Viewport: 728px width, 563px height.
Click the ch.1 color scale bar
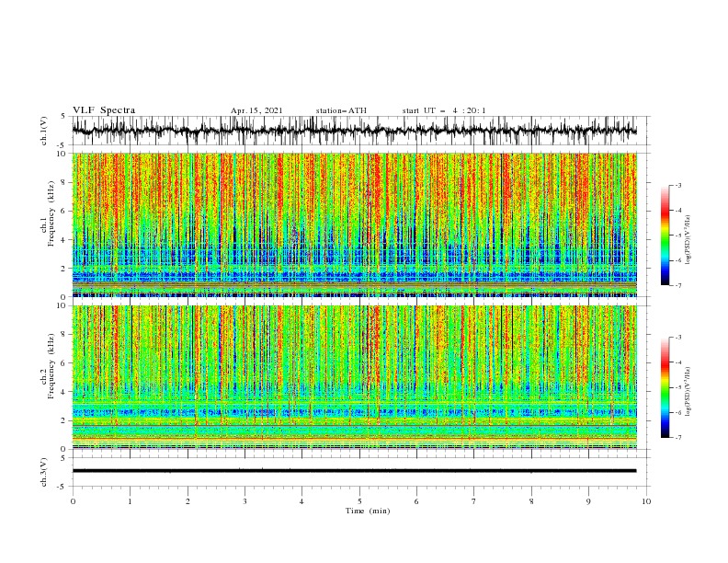[x=665, y=236]
